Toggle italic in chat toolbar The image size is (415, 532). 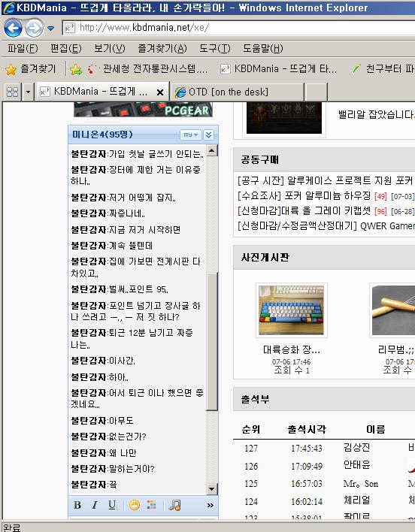[x=95, y=505]
